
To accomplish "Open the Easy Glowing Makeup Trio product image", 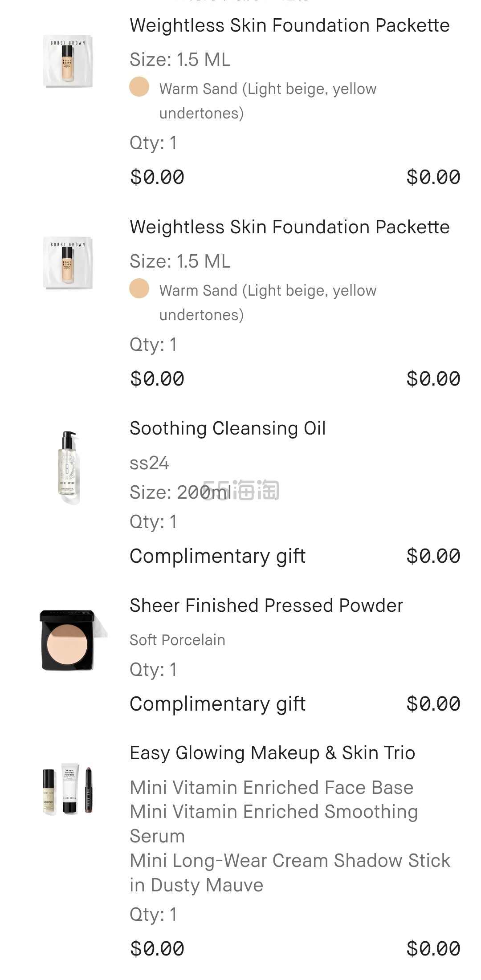I will tap(68, 790).
